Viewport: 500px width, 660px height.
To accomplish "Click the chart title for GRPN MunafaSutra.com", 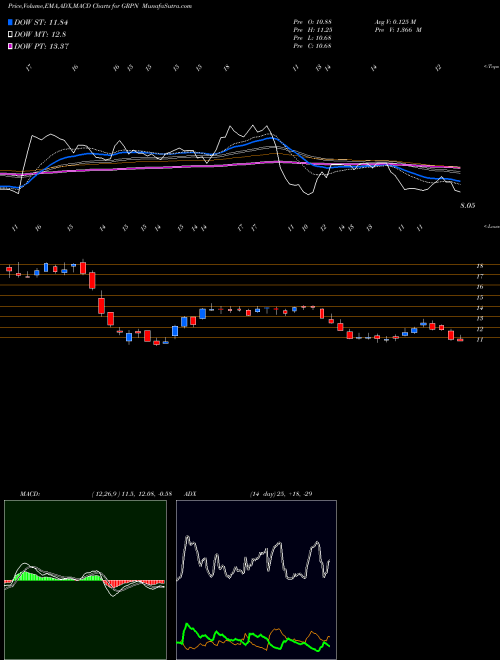I will [x=100, y=6].
